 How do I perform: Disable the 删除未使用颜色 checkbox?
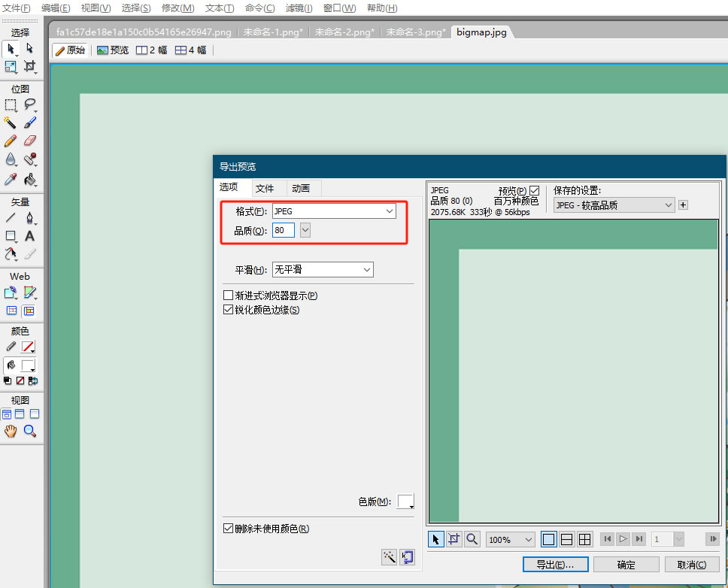(229, 529)
